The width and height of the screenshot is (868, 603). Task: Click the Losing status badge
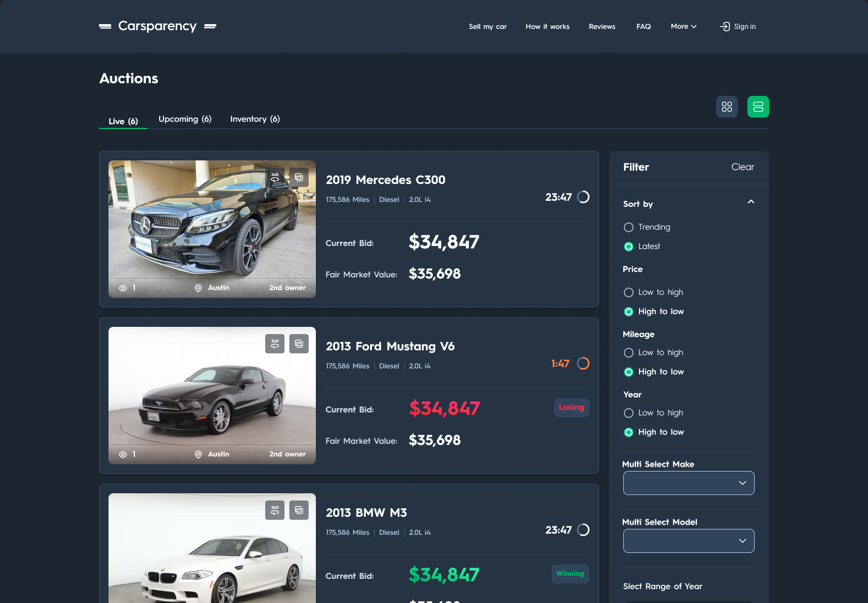pyautogui.click(x=571, y=408)
